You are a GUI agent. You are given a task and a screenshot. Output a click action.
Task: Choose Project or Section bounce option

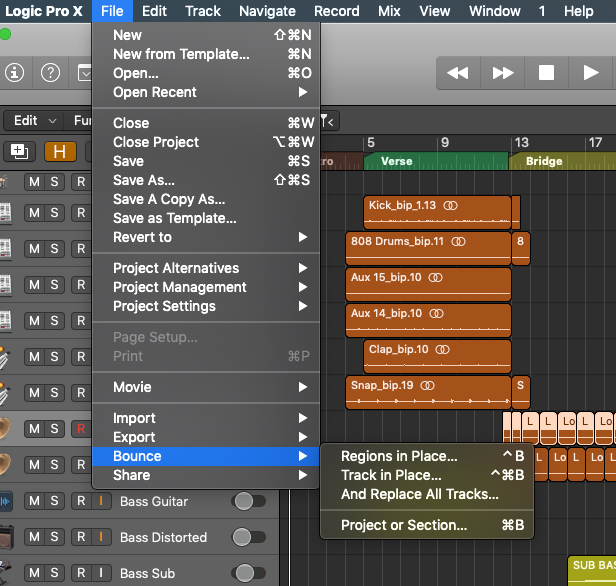pyautogui.click(x=427, y=525)
